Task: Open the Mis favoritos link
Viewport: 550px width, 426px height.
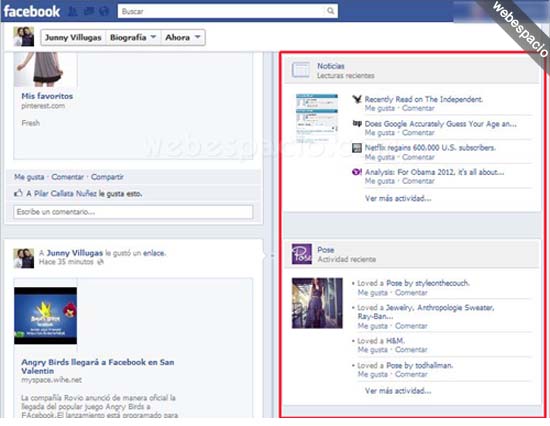Action: coord(47,96)
